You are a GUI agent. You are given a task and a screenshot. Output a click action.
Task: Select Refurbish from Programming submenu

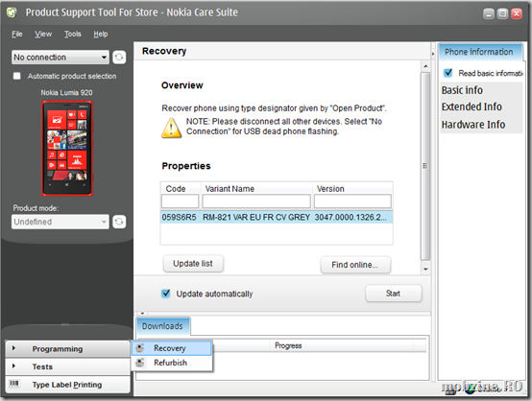tap(172, 363)
